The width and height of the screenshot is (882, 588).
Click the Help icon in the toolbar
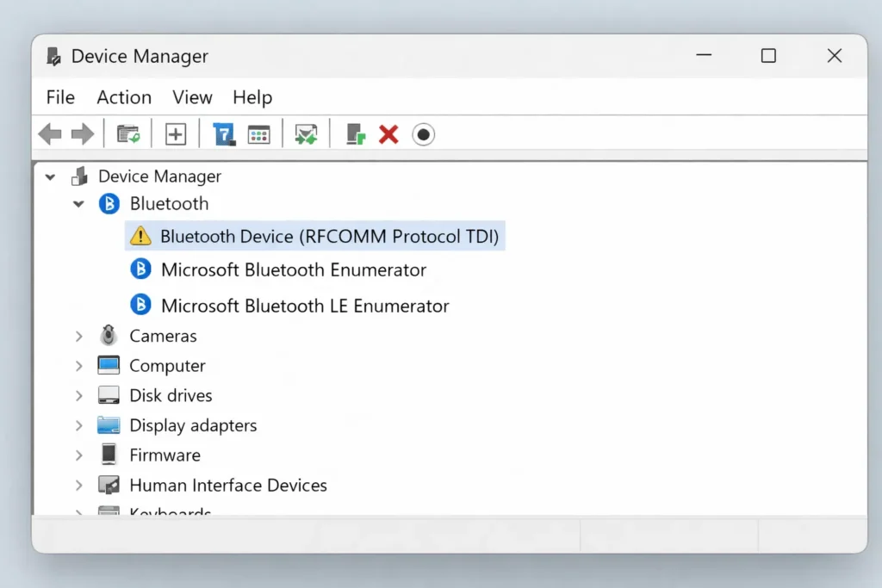coord(224,133)
